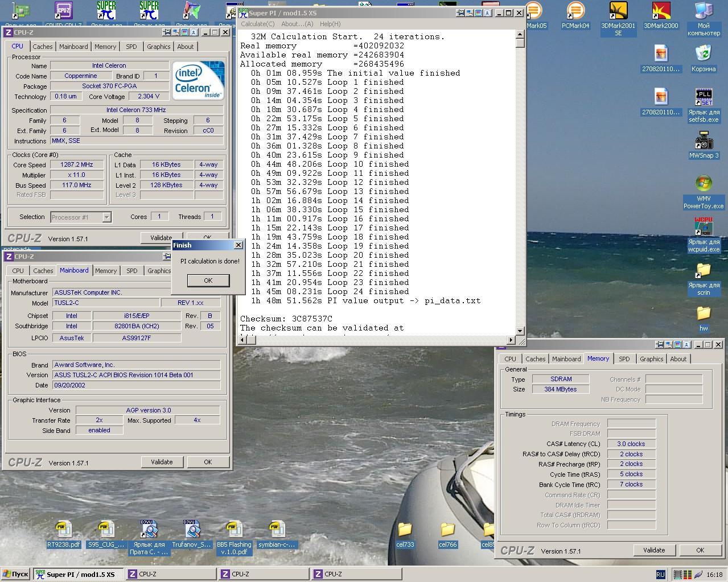728x582 pixels.
Task: Click the Пуск start button
Action: (16, 575)
